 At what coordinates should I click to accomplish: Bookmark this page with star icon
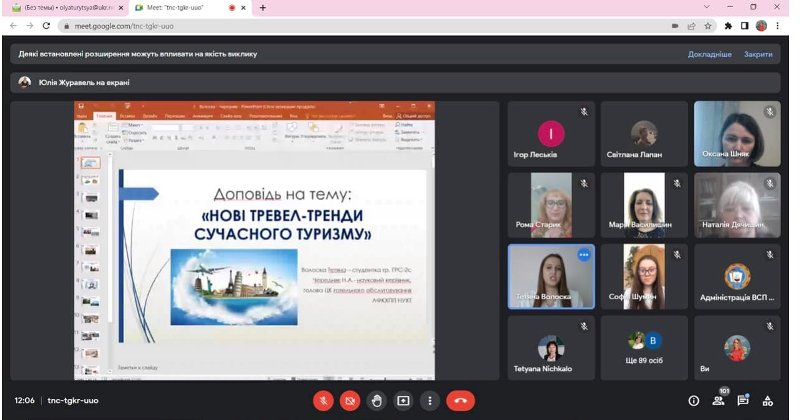click(707, 26)
